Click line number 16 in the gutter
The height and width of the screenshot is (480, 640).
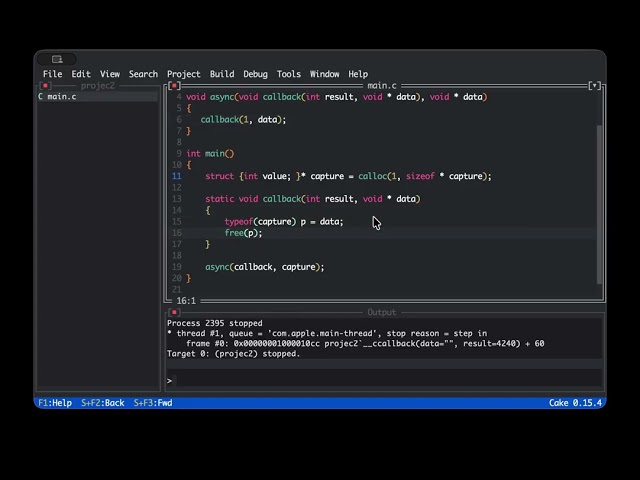pos(177,233)
